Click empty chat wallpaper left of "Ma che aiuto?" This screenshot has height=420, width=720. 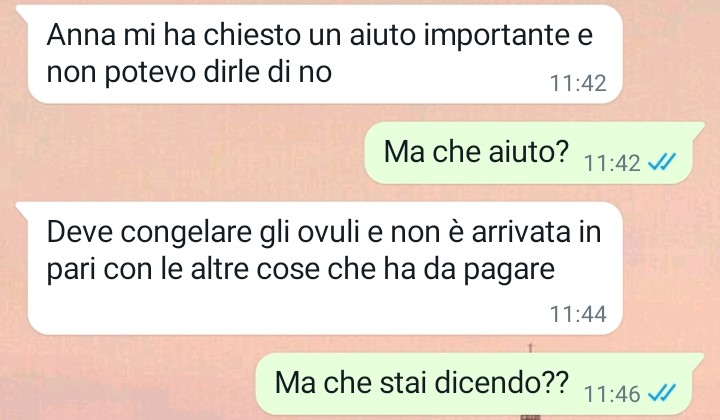pyautogui.click(x=184, y=153)
